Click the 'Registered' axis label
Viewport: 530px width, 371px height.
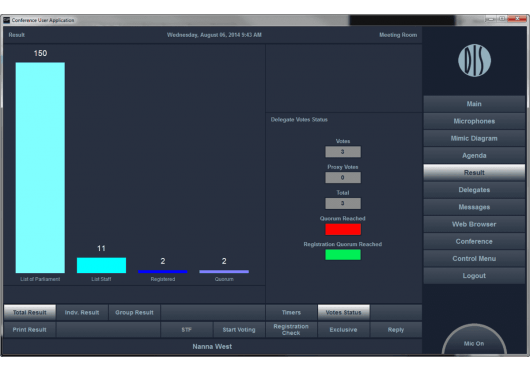(x=163, y=279)
